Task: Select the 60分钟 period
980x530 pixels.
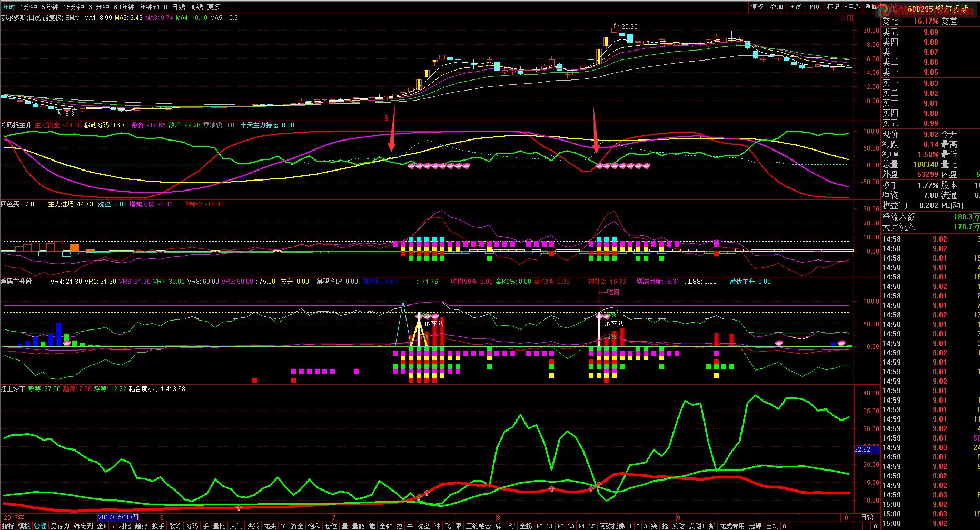Action: click(x=124, y=7)
